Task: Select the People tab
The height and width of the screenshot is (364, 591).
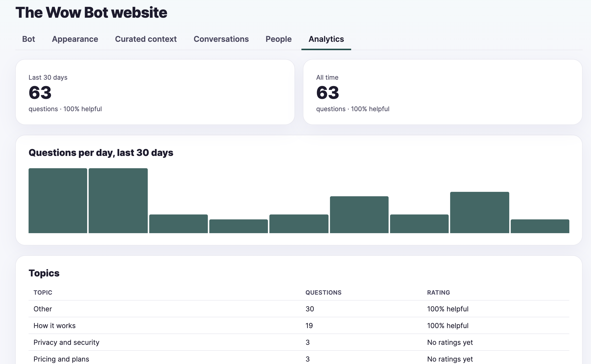Action: coord(279,39)
